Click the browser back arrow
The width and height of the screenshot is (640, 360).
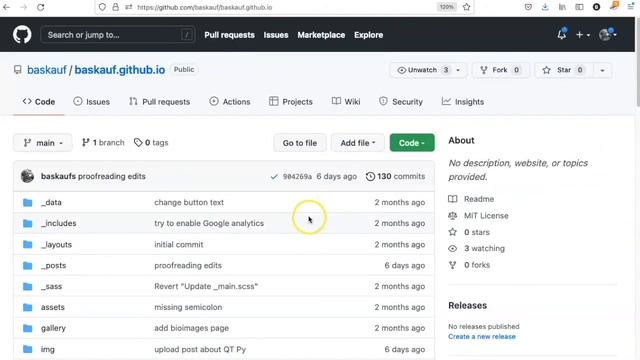tap(7, 7)
